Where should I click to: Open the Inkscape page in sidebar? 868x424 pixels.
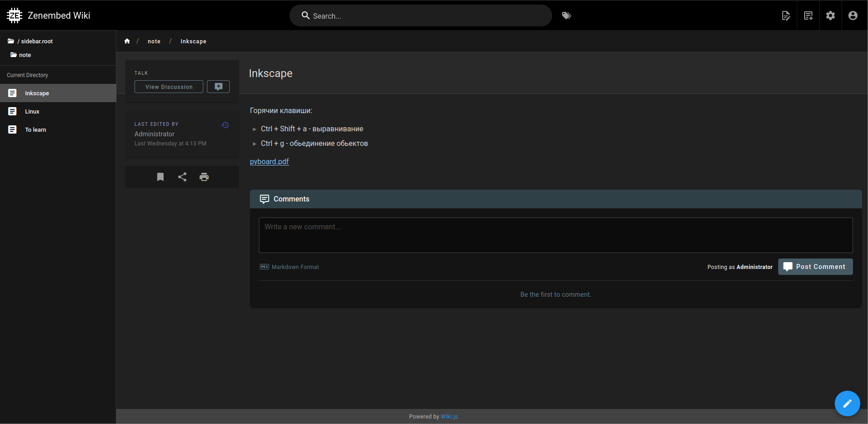pos(58,93)
